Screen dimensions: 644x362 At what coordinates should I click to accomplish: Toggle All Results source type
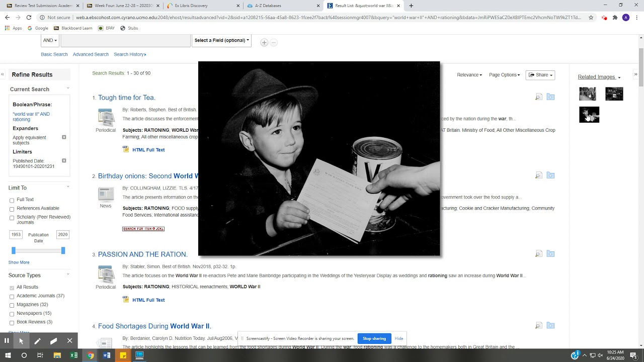pyautogui.click(x=12, y=288)
